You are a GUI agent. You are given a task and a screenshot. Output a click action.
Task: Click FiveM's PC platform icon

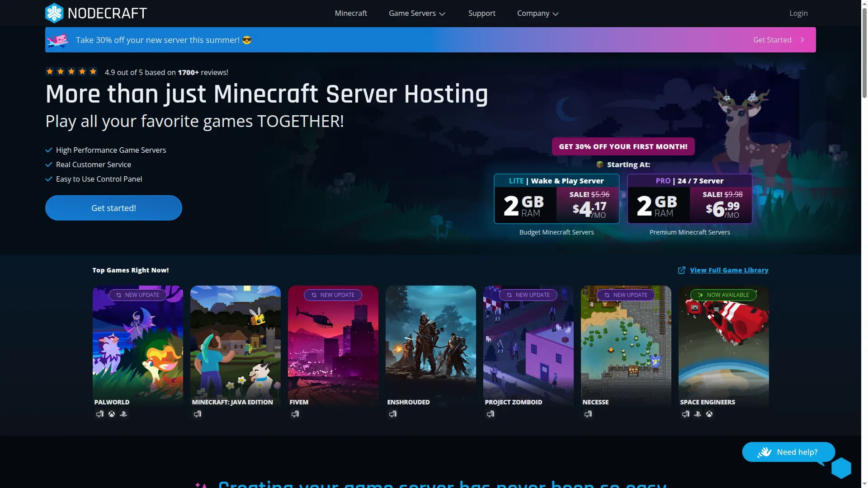[x=295, y=414]
